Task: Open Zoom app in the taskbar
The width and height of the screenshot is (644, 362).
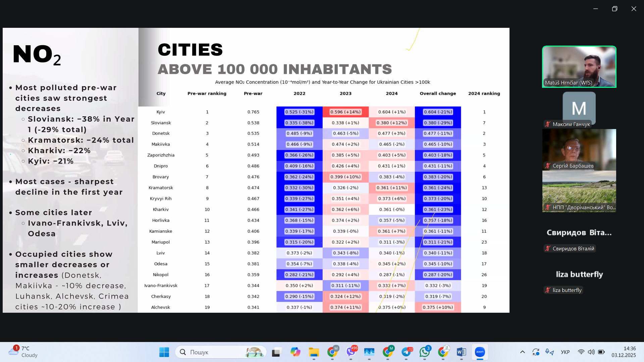Action: (x=480, y=352)
